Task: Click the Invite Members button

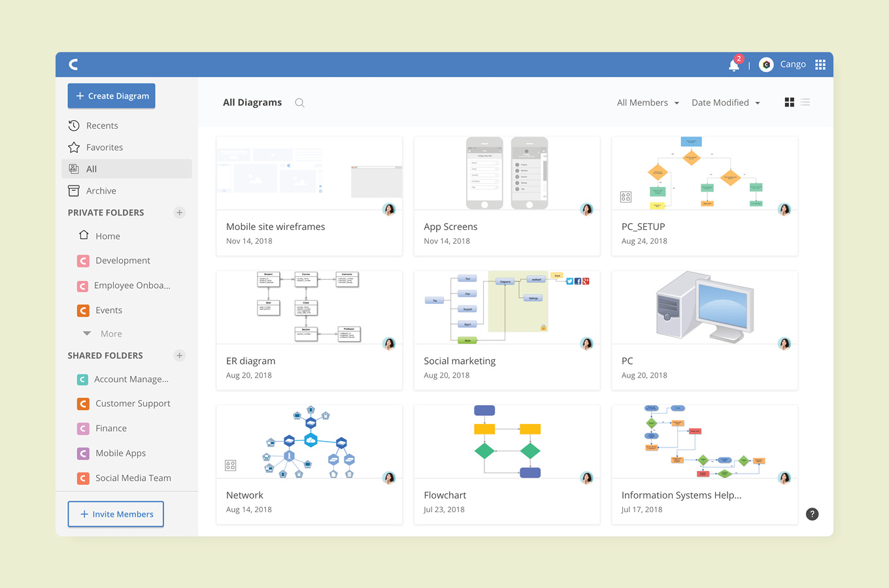Action: point(116,514)
